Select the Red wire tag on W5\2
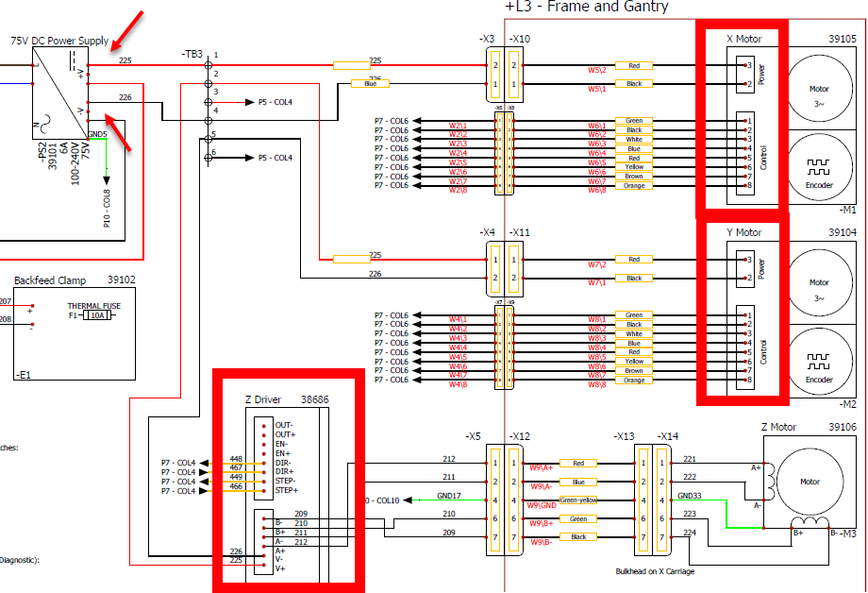The height and width of the screenshot is (593, 868). [x=634, y=66]
